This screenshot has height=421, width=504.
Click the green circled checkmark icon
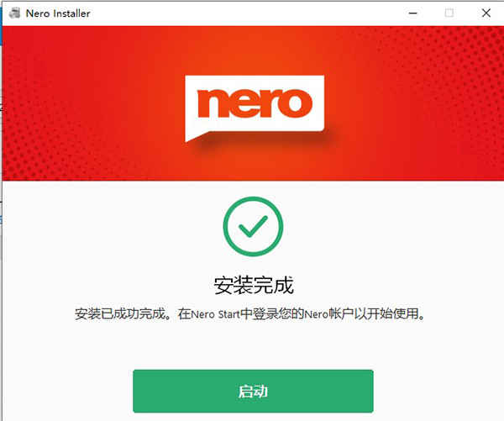[253, 226]
